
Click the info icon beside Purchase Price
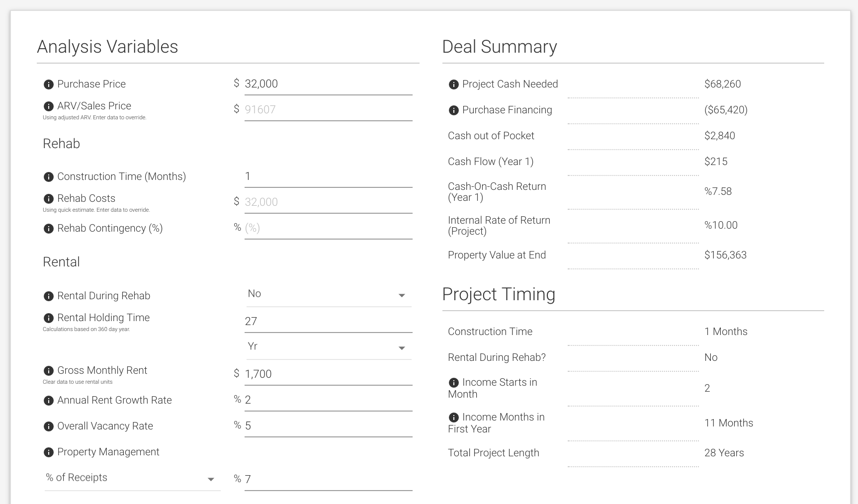click(x=49, y=84)
